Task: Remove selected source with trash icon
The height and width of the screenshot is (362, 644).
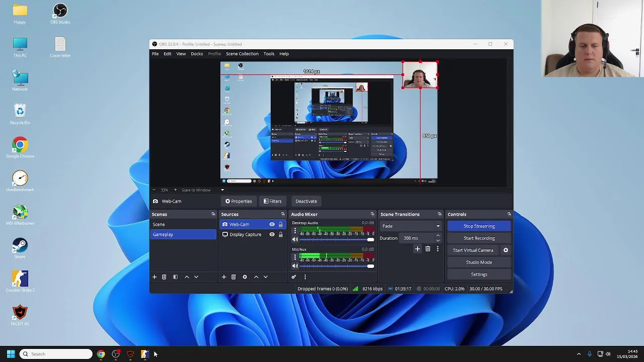Action: click(233, 277)
